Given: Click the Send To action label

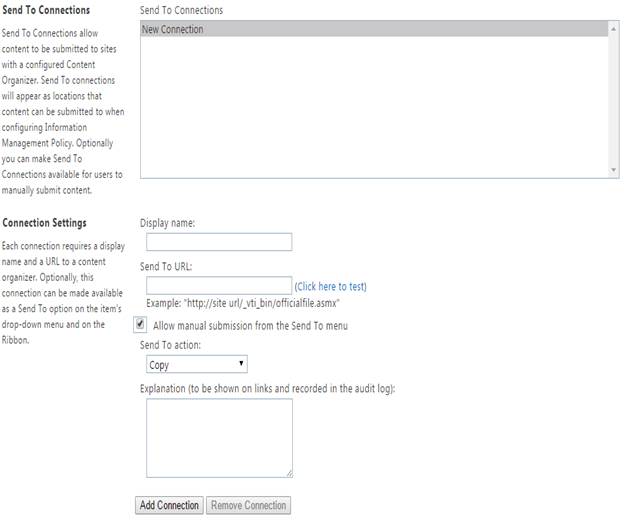Looking at the screenshot, I should [x=170, y=345].
